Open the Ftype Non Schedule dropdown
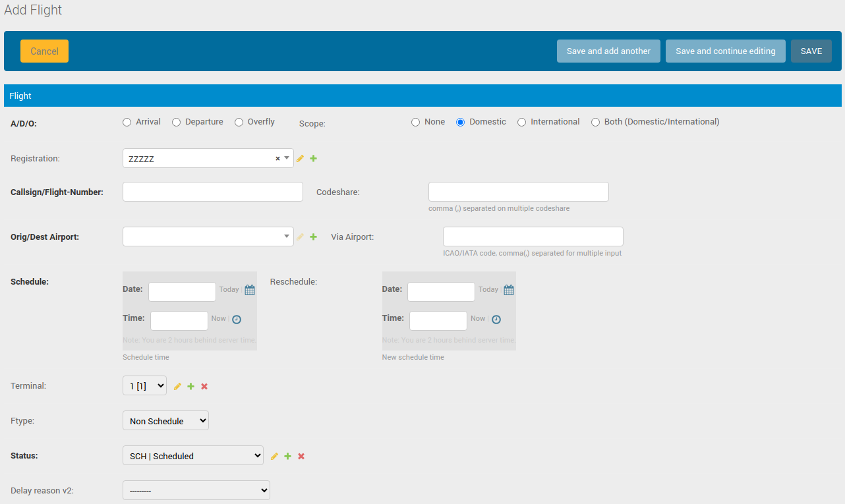Viewport: 845px width, 504px height. 165,421
